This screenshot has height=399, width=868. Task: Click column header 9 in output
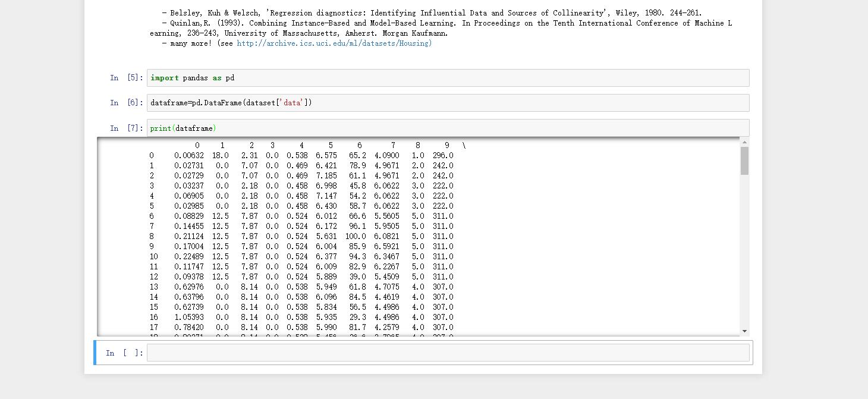pos(447,146)
